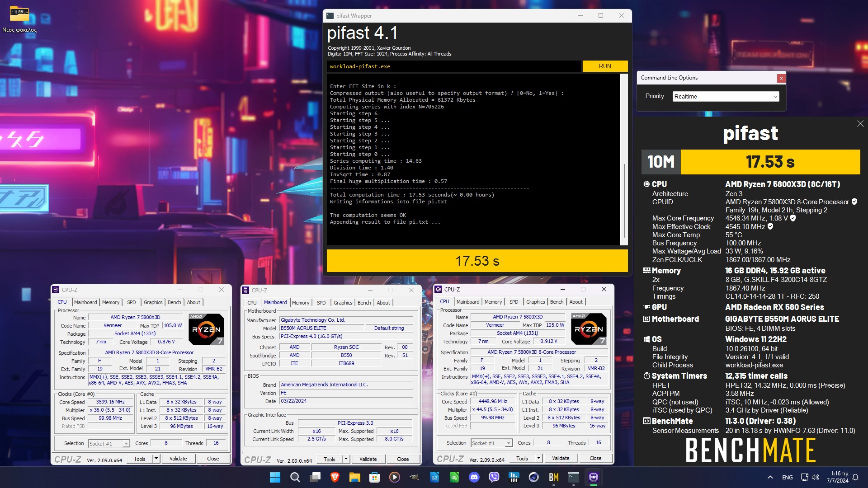
Task: Click the Close button in middle CPU-Z window
Action: tap(403, 459)
